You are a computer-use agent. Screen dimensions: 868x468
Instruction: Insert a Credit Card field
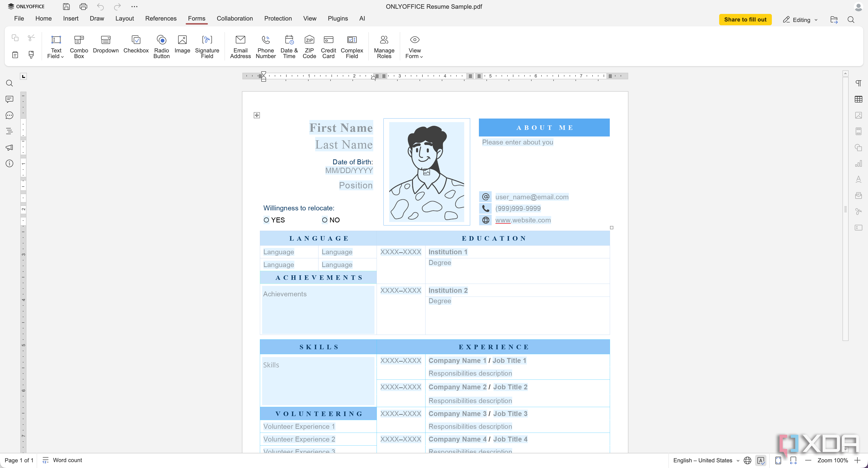(x=328, y=47)
